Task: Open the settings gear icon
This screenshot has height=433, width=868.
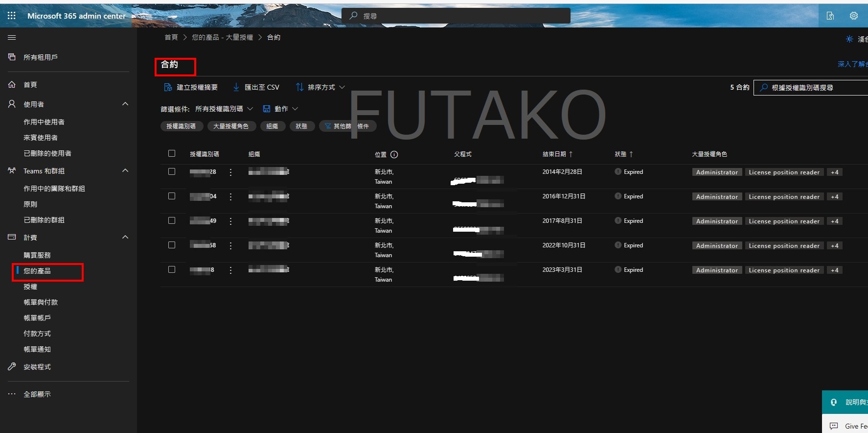Action: click(853, 16)
